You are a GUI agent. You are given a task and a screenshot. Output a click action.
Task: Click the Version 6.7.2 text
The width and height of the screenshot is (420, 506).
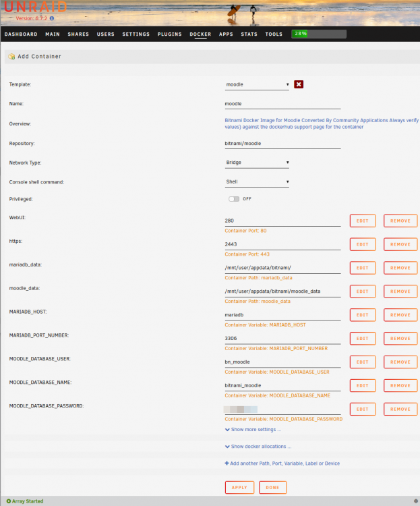click(32, 18)
